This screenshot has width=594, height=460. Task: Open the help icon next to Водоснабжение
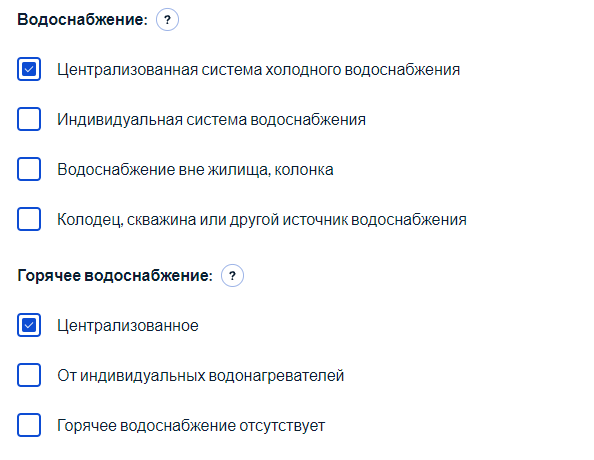[167, 19]
